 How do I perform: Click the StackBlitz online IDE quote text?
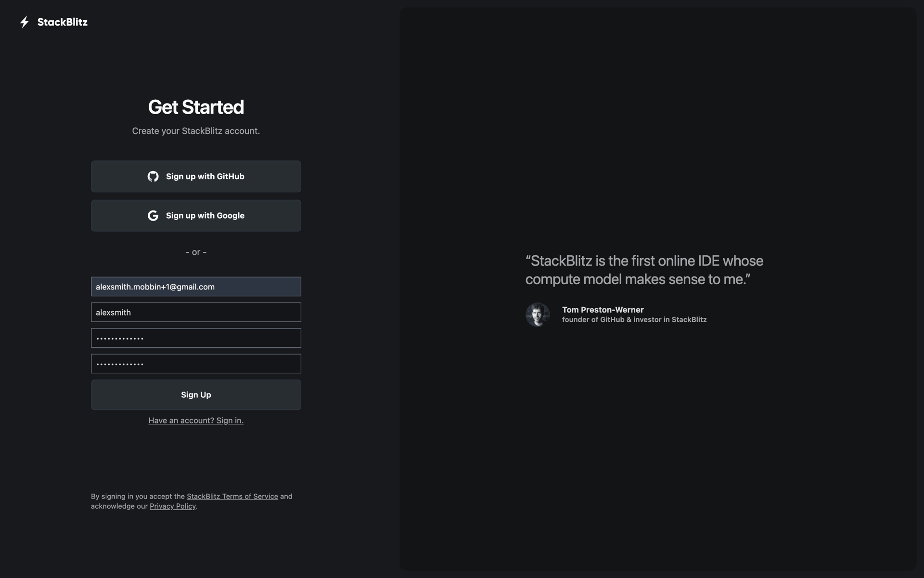644,270
